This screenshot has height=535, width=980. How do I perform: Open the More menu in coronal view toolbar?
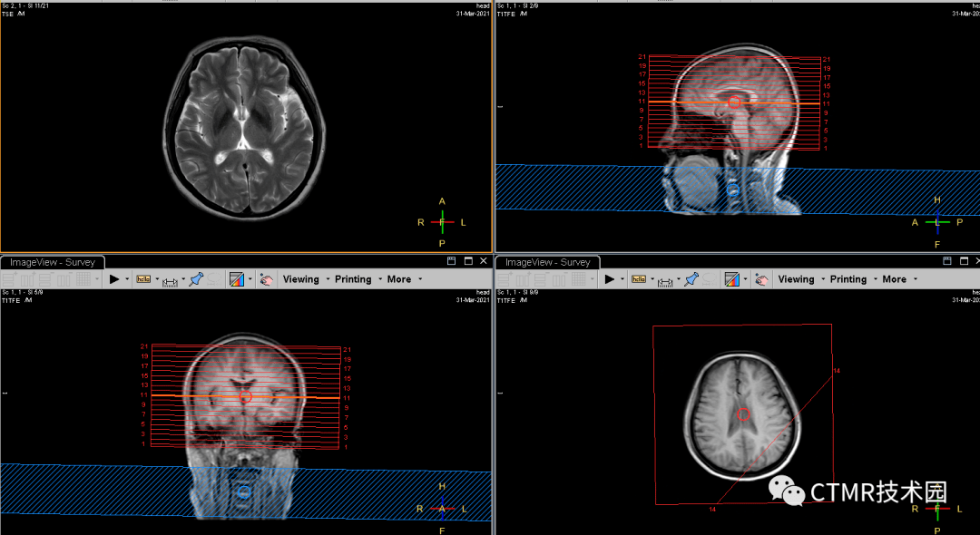(398, 279)
